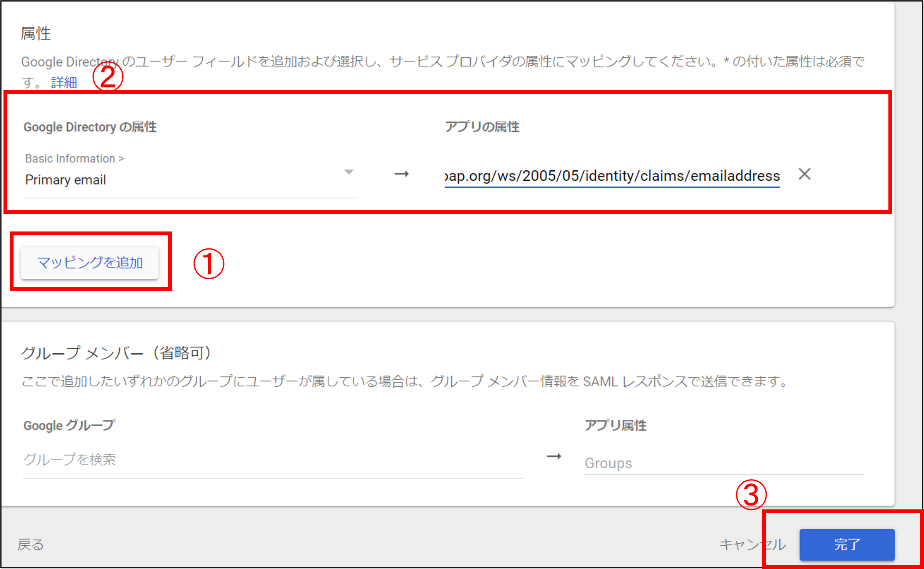Select the Primary email attribute value

click(66, 180)
